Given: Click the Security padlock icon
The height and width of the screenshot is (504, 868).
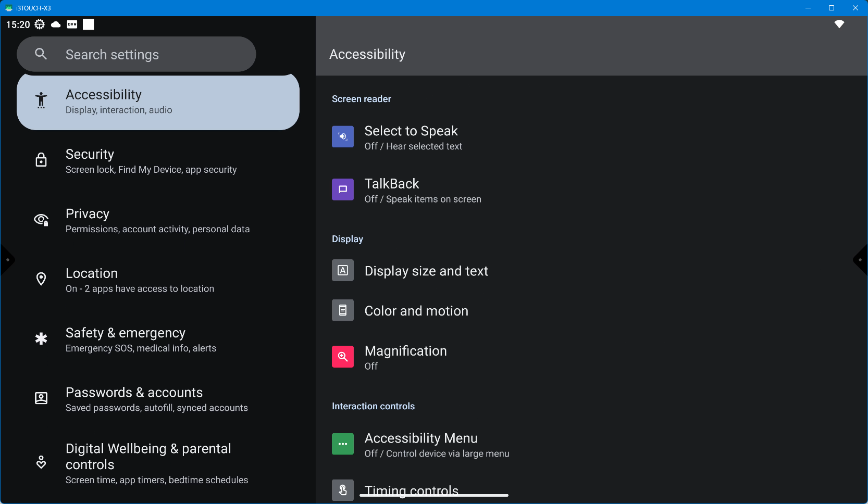Looking at the screenshot, I should pos(41,160).
